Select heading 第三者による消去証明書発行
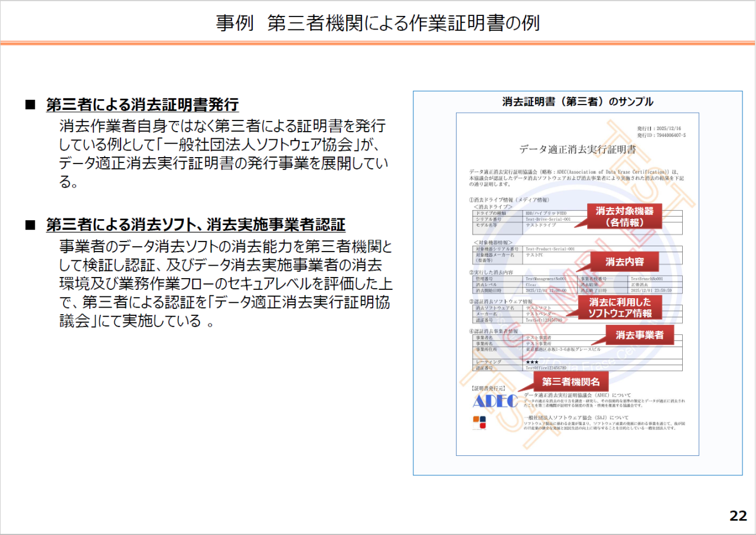Screen dimensions: 756x535 [x=142, y=105]
